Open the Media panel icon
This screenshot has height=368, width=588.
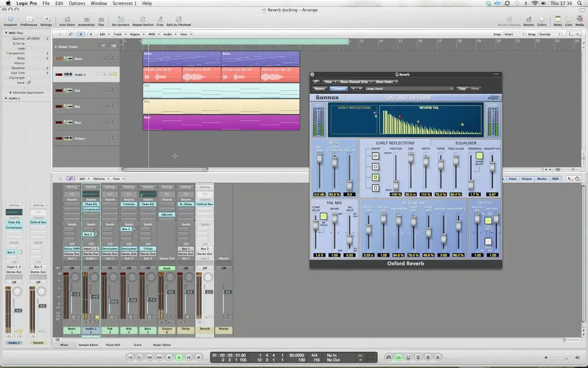(580, 21)
